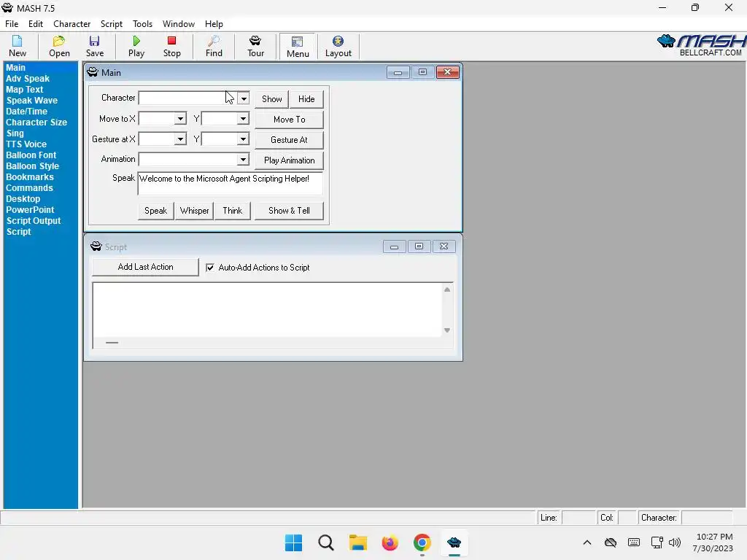
Task: Open the taskbar clock and date
Action: pyautogui.click(x=713, y=542)
